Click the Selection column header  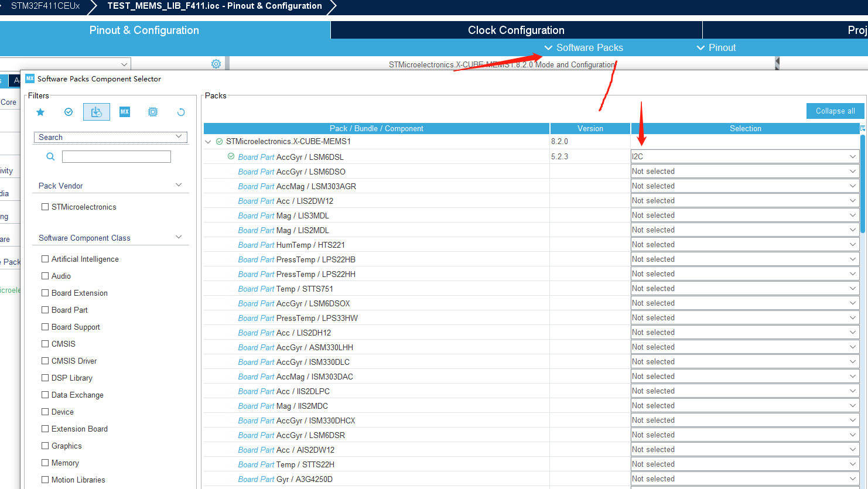(x=745, y=128)
